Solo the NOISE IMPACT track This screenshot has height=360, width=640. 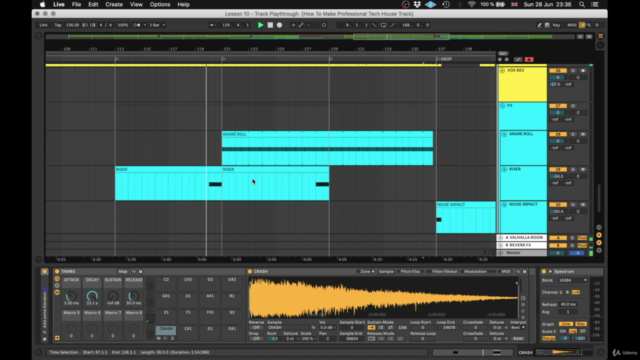point(573,204)
